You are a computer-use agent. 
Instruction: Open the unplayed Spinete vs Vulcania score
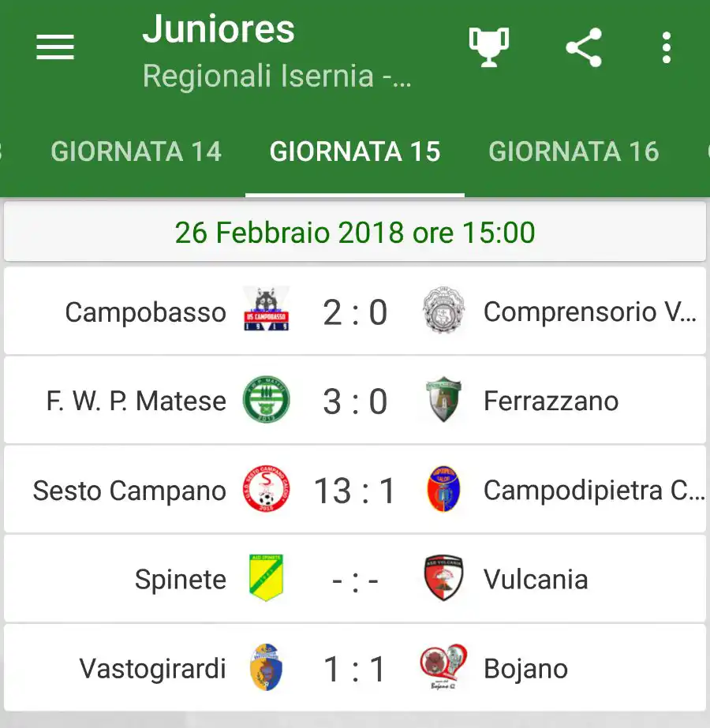click(x=355, y=581)
